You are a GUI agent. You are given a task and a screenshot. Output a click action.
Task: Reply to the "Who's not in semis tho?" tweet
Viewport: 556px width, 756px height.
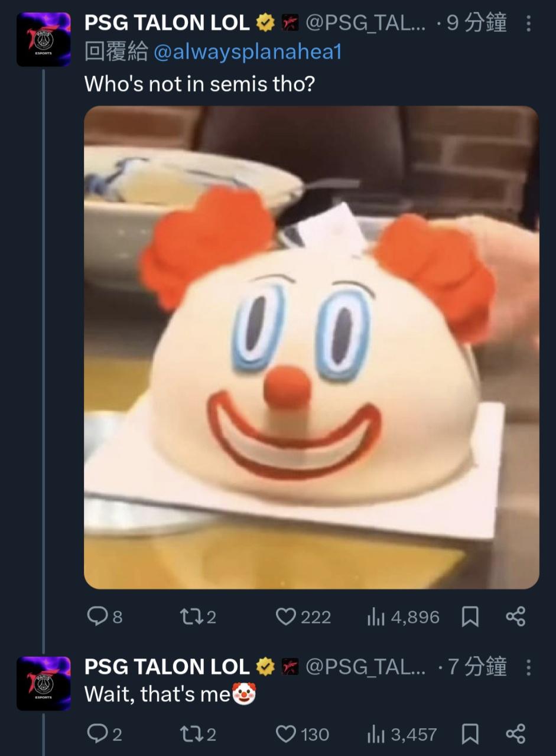96,617
